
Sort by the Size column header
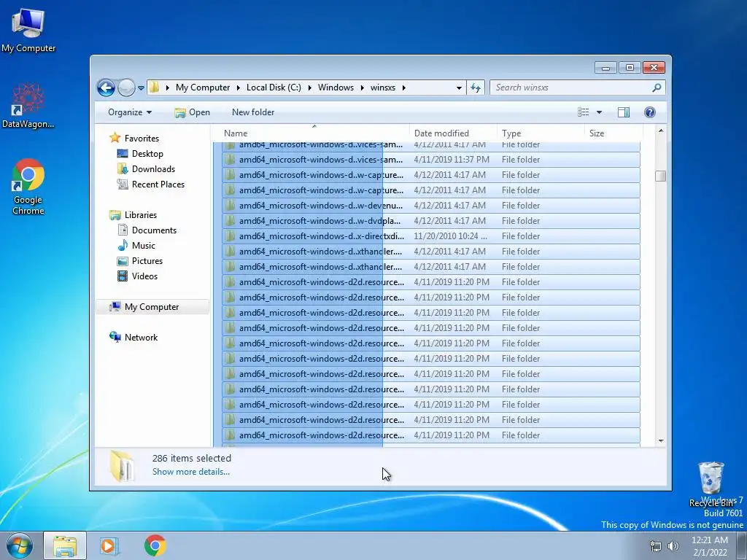[614, 133]
